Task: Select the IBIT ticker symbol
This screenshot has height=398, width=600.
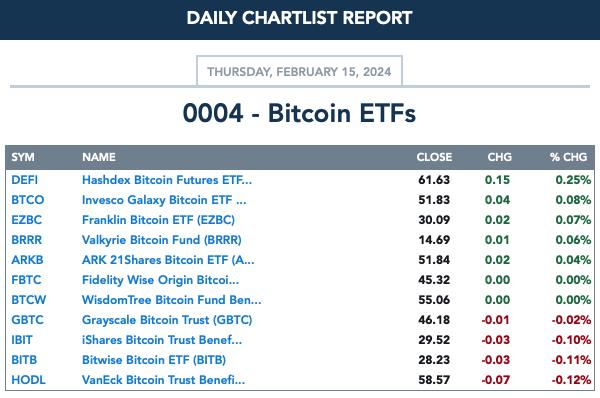Action: (x=22, y=340)
